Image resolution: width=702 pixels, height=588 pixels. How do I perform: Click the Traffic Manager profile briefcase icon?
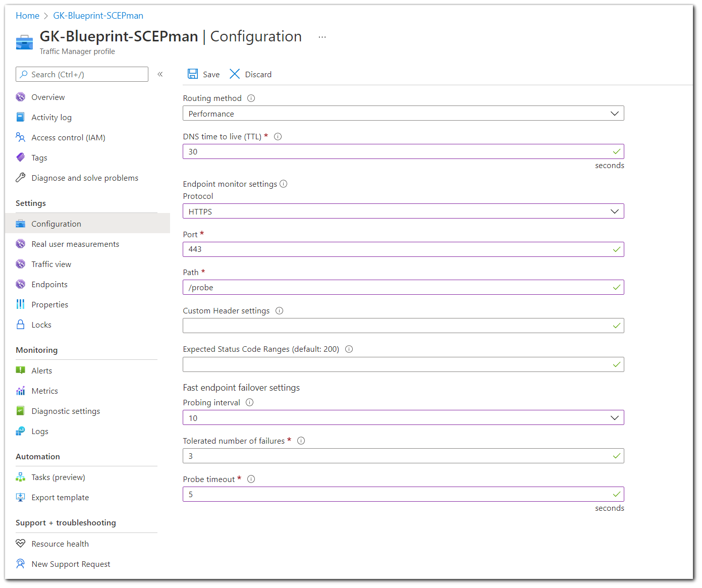pos(24,42)
